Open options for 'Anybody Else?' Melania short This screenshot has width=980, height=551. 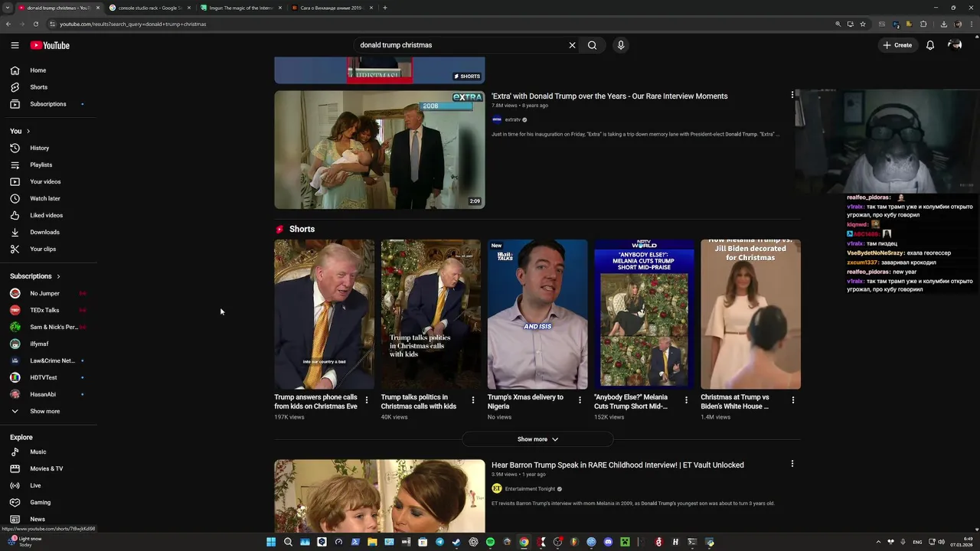[x=686, y=399]
